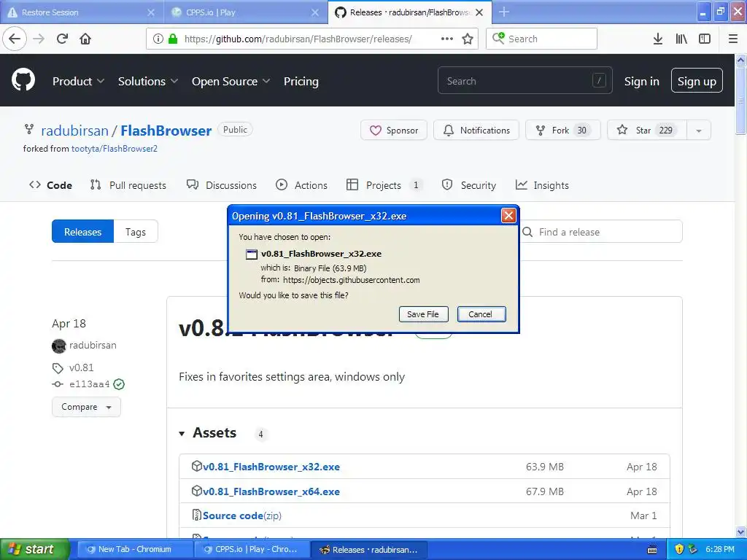Click the page vertical scrollbar thumb
Image resolution: width=747 pixels, height=560 pixels.
tap(741, 101)
